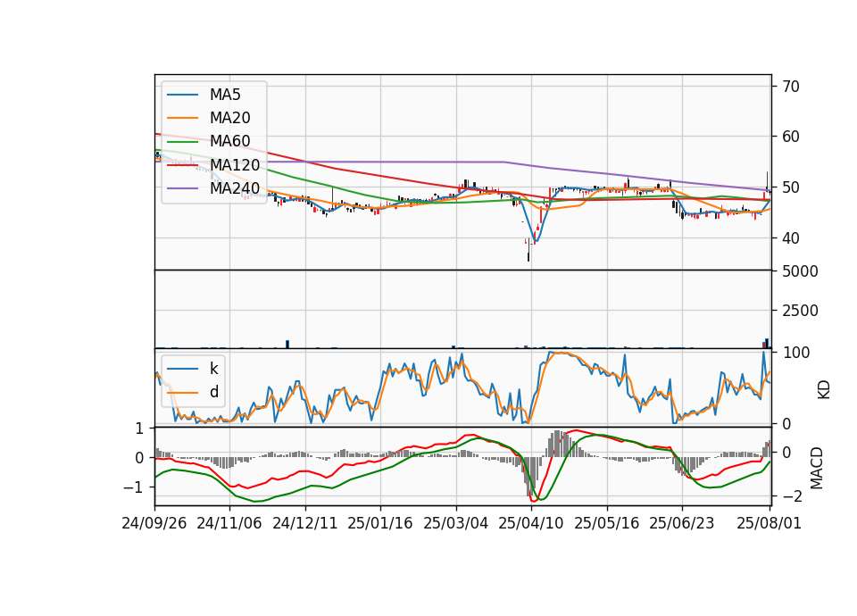
Task: Click the MA20 legend label
Action: click(229, 118)
